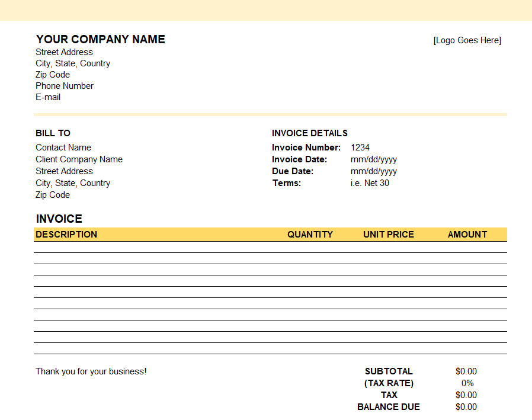Select the BALANCE DUE amount $0.00
Screen dimensions: 532x420
pyautogui.click(x=466, y=406)
